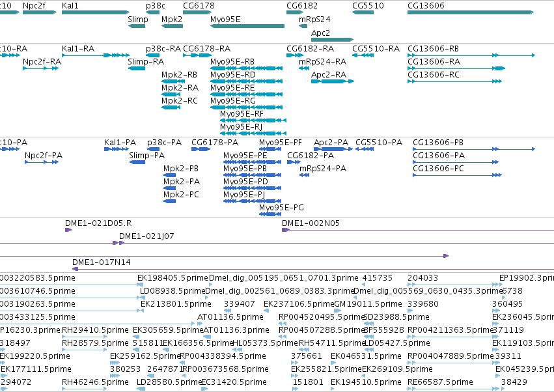Select the DME1-021D05.R clone label

(98, 223)
